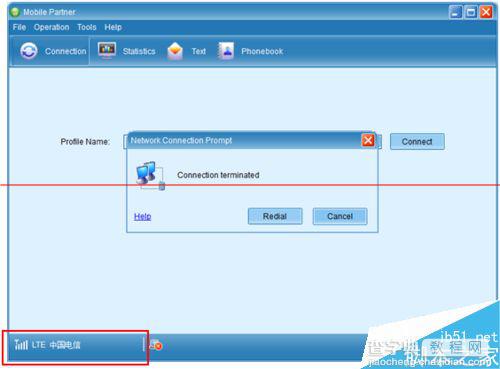
Task: Open the File menu
Action: pyautogui.click(x=19, y=27)
